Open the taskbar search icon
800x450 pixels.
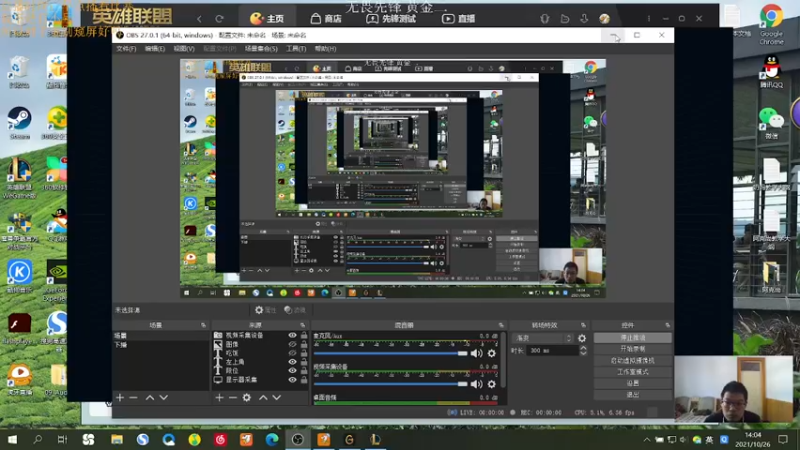pyautogui.click(x=37, y=439)
